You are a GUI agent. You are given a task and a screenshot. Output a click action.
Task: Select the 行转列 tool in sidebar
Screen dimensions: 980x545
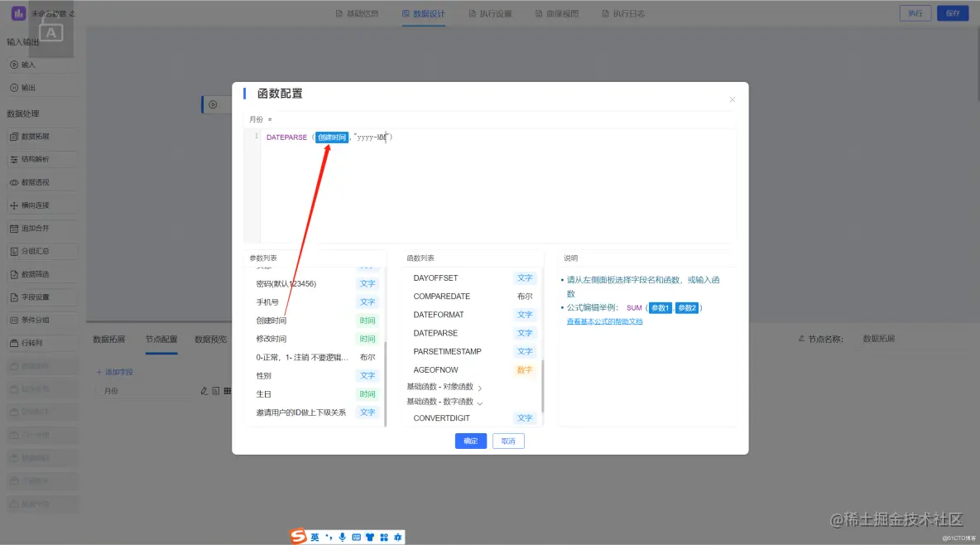42,343
